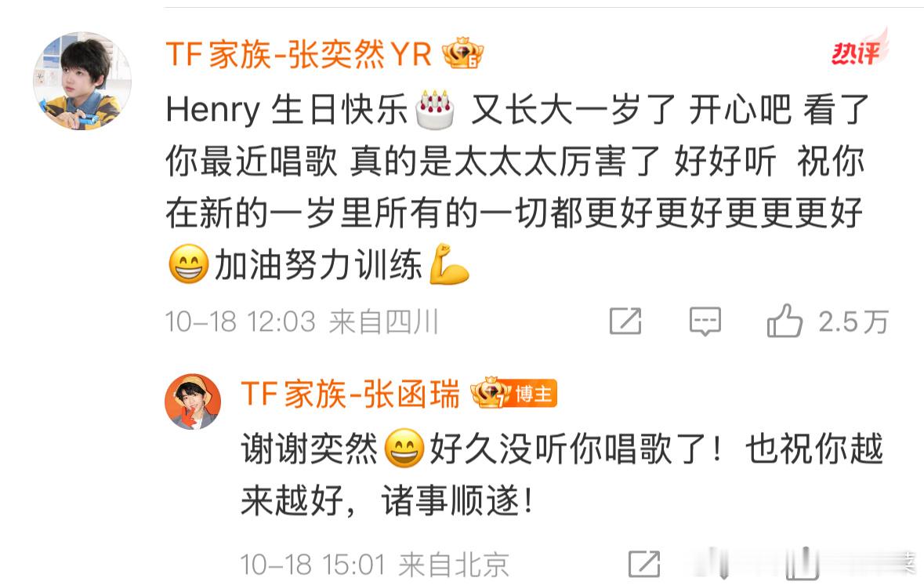The width and height of the screenshot is (924, 585).
Task: Tap the 来自四川 location label
Action: 383,322
